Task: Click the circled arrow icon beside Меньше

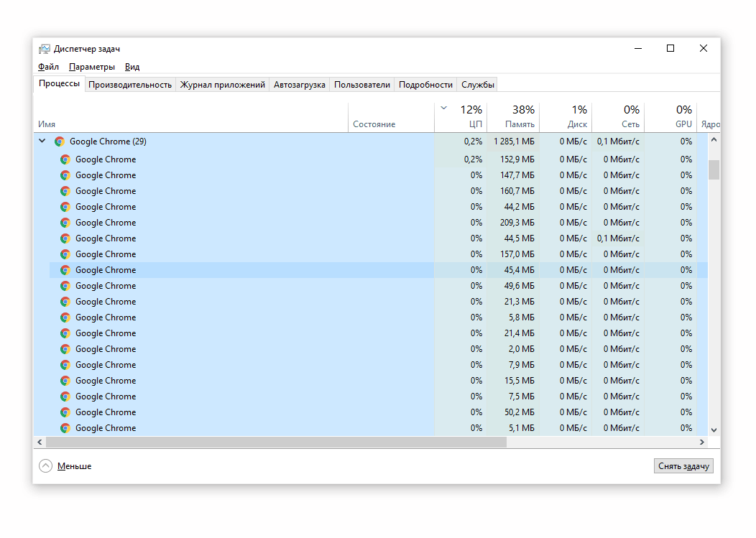Action: pyautogui.click(x=45, y=465)
